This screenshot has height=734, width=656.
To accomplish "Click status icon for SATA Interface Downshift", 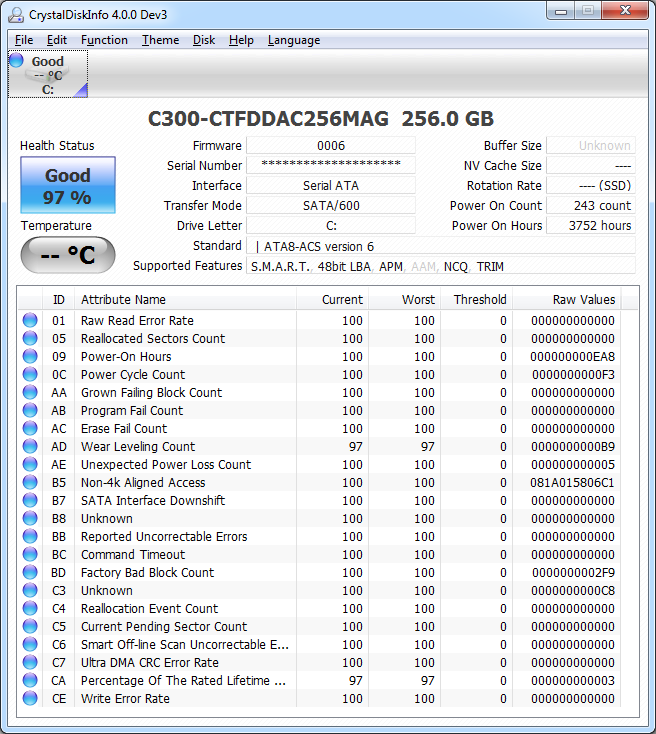I will pos(30,500).
